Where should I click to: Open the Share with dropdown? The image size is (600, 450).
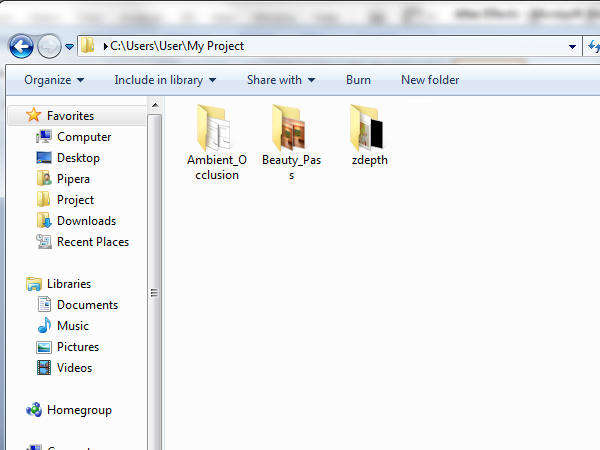point(281,80)
